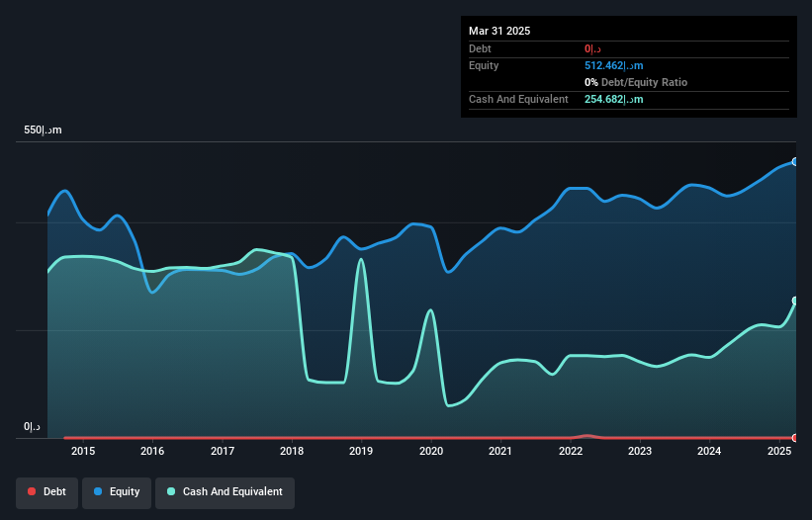The image size is (812, 520).
Task: Click the Cash And Equivalent endpoint marker
Action: [795, 301]
